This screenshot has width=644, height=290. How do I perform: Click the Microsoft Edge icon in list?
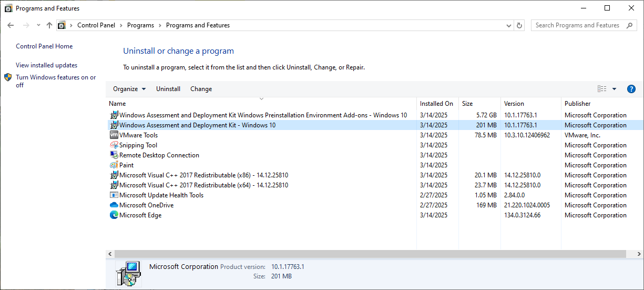114,215
